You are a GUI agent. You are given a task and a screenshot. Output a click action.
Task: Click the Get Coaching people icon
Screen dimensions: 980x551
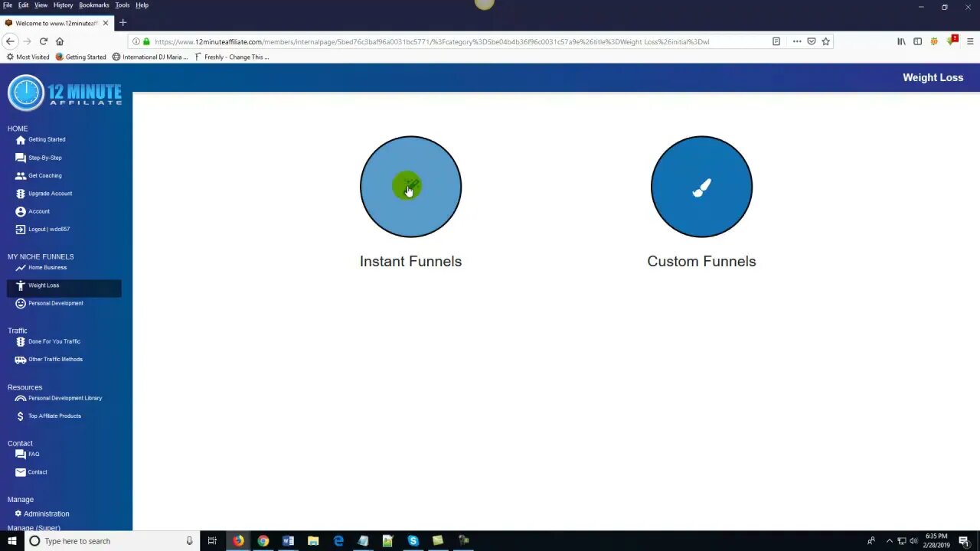(21, 176)
